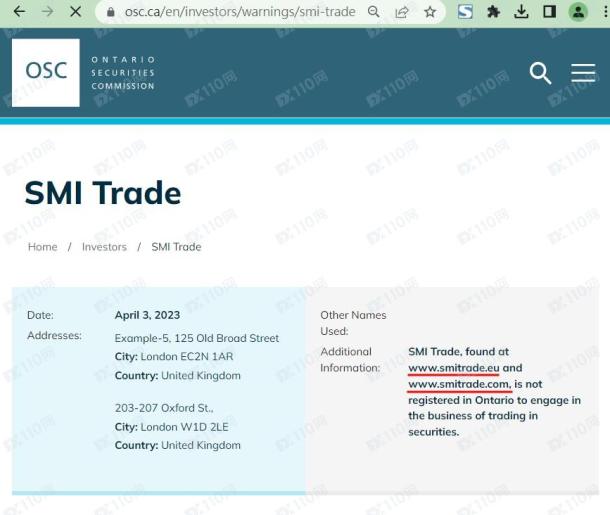Open the downloads icon
610x515 pixels.
tap(521, 12)
